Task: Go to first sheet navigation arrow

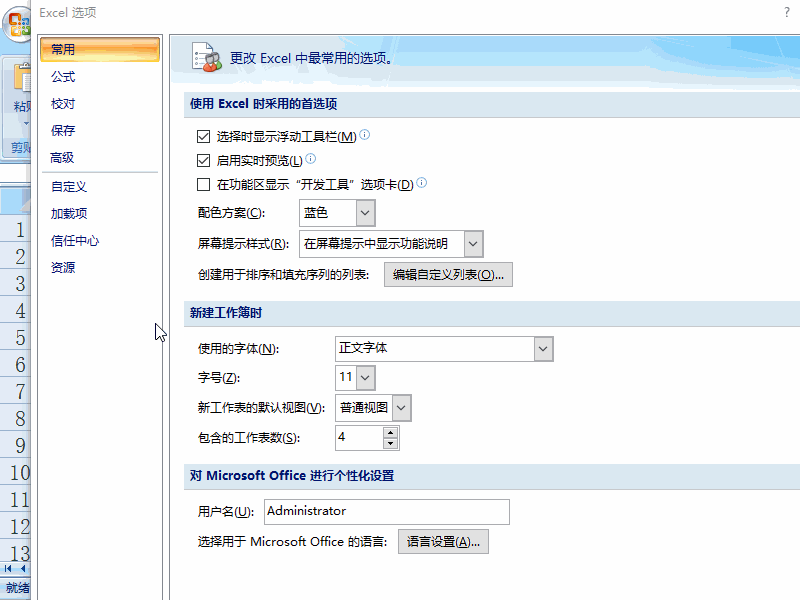Action: 8,568
